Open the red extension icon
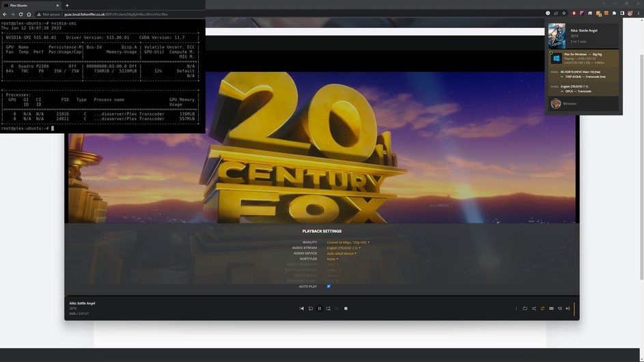 pos(574,13)
